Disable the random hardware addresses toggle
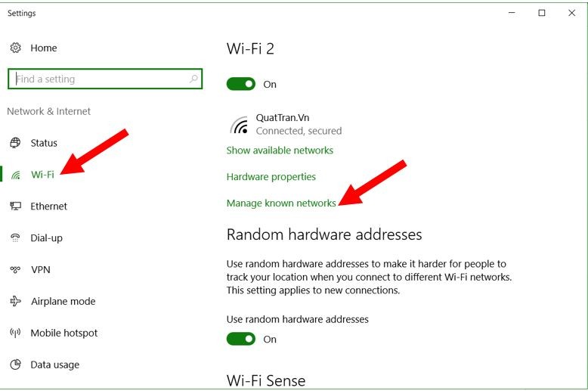The height and width of the screenshot is (391, 588). click(x=241, y=339)
